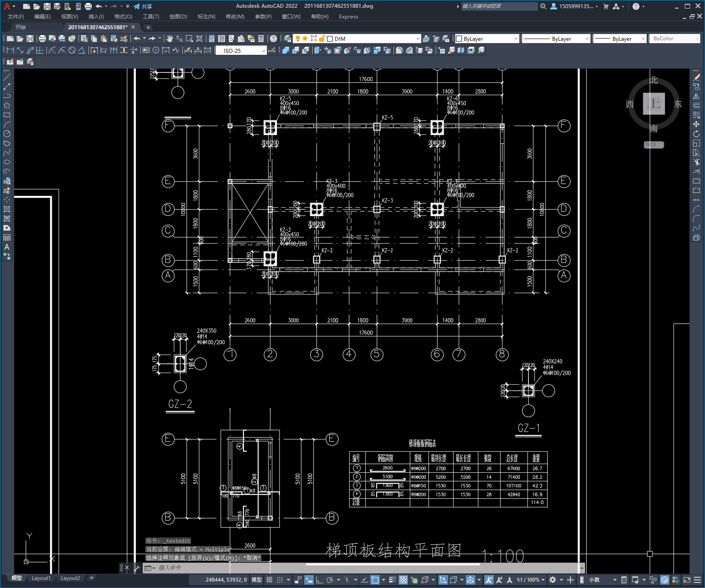Click the Pan hand tool

click(x=170, y=39)
